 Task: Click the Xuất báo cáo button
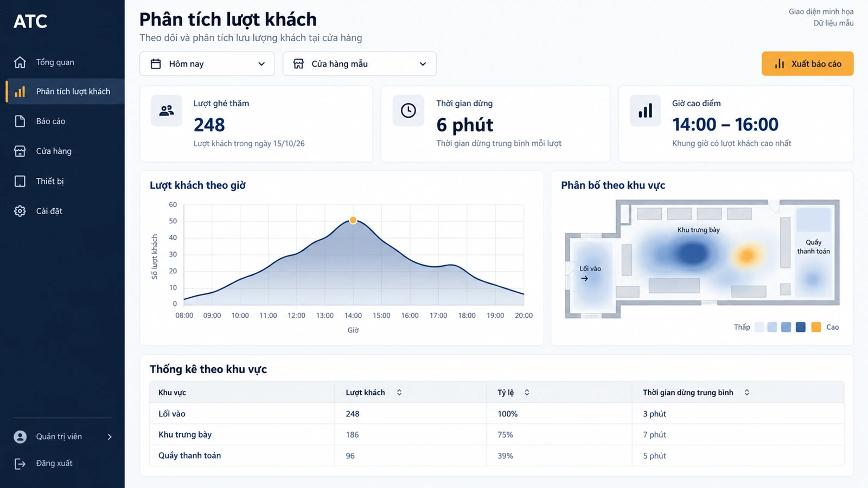tap(808, 64)
